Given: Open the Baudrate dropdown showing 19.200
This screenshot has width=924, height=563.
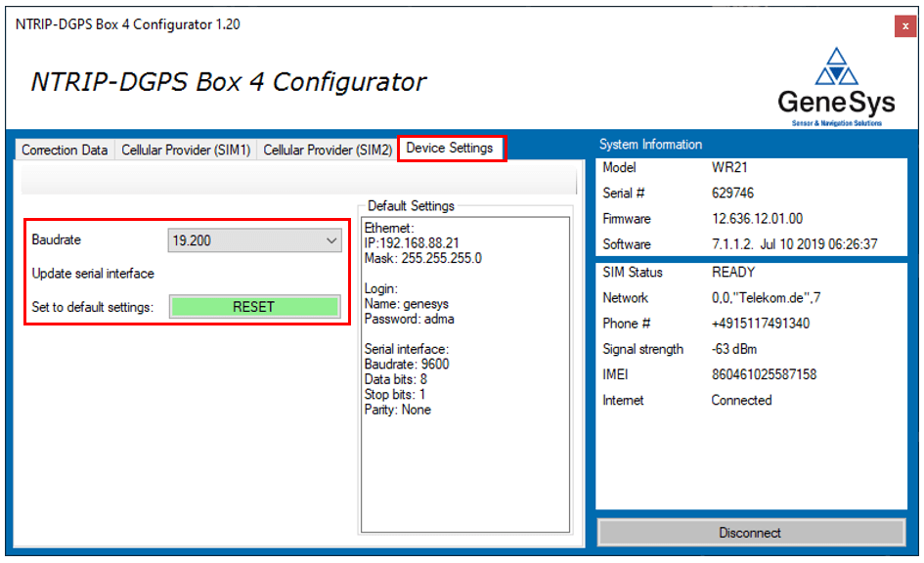Looking at the screenshot, I should 254,240.
